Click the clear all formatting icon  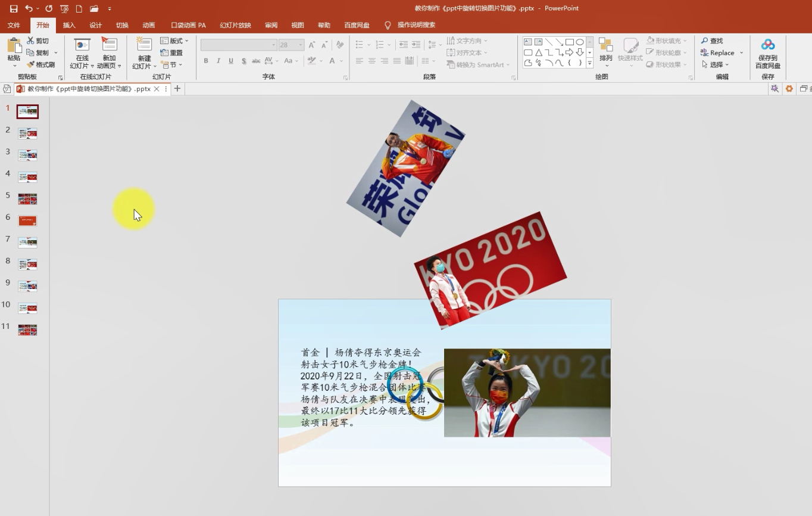(x=340, y=45)
